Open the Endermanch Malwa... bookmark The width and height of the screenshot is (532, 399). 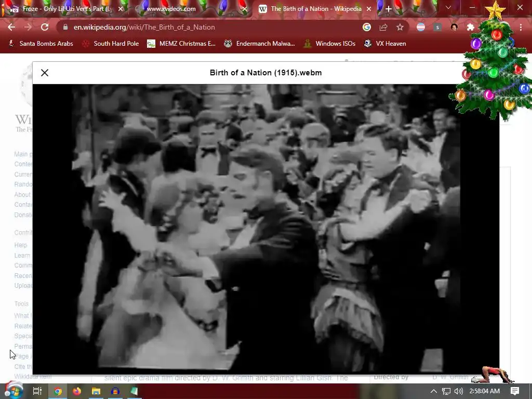click(x=260, y=44)
